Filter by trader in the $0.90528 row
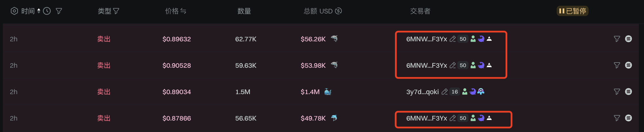The image size is (644, 132). [617, 65]
